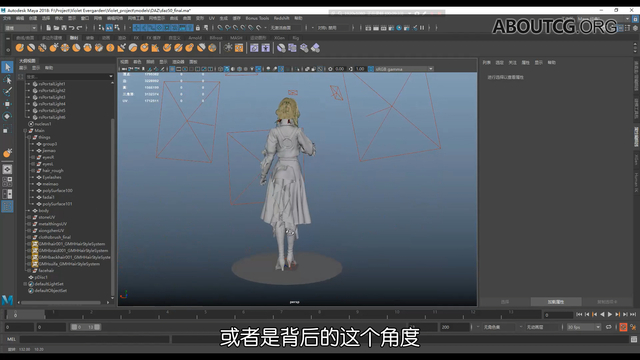Open the menu set dropdown at left

pyautogui.click(x=20, y=28)
